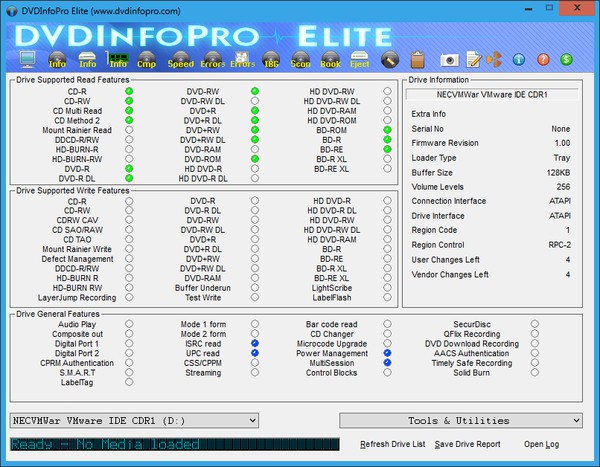Click the Defect Management label
The image size is (600, 467).
click(77, 259)
